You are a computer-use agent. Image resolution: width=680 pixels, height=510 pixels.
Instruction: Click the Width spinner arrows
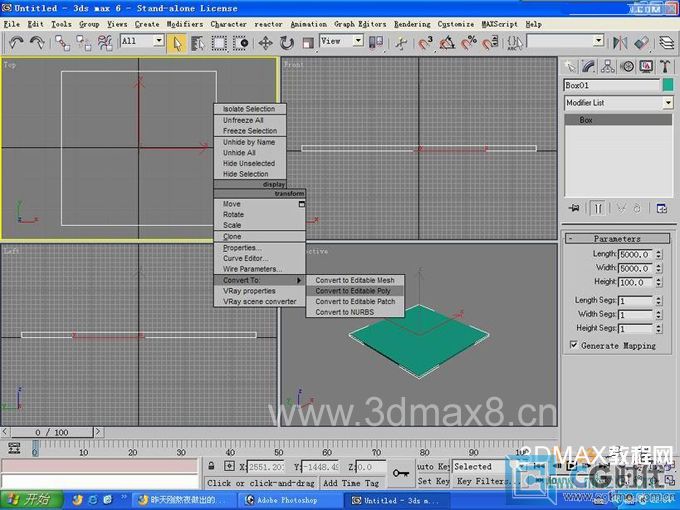point(659,268)
